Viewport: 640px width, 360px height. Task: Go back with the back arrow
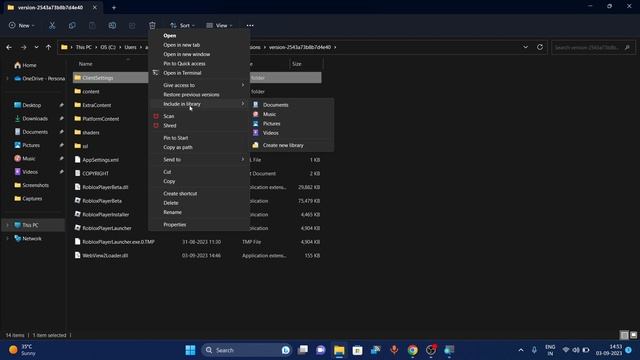point(9,47)
